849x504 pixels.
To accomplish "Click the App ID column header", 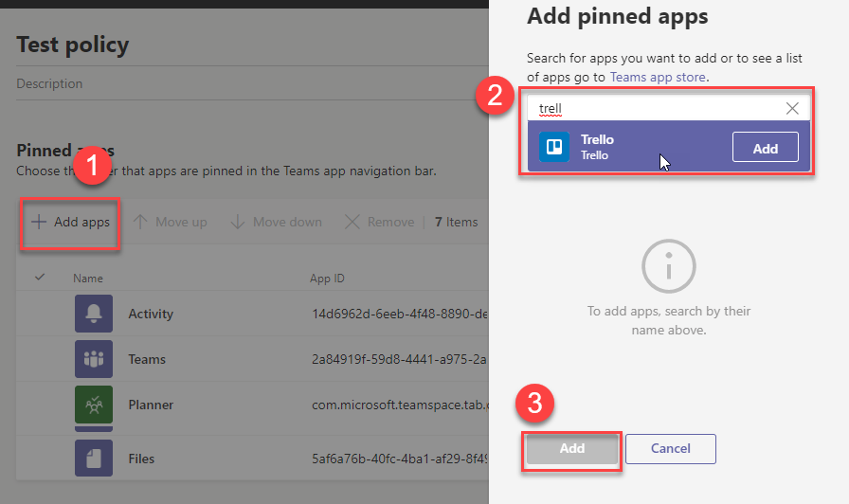I will click(326, 279).
